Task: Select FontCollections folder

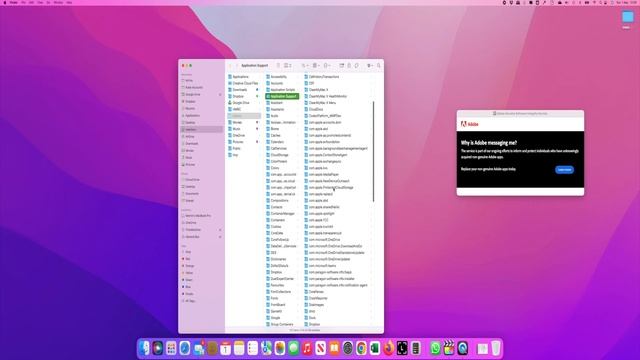Action: [282, 292]
